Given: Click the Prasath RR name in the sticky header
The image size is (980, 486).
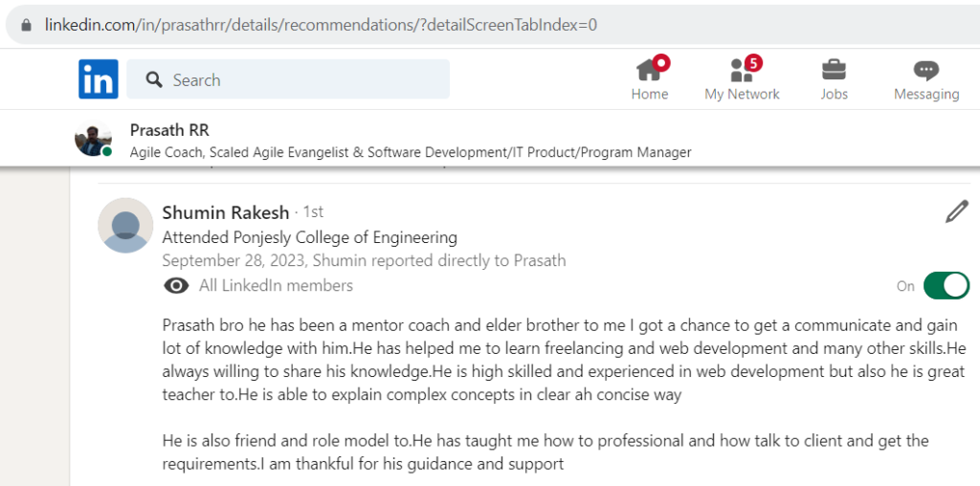Looking at the screenshot, I should click(x=169, y=130).
